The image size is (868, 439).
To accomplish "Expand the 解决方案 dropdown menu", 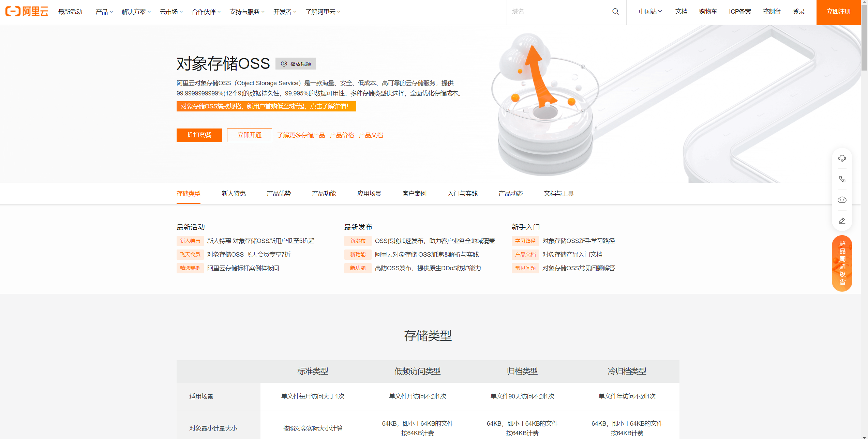I will click(x=136, y=12).
